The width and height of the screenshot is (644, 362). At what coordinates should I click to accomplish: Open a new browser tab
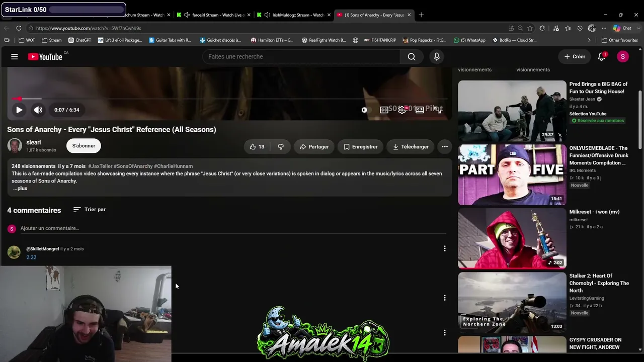(421, 15)
